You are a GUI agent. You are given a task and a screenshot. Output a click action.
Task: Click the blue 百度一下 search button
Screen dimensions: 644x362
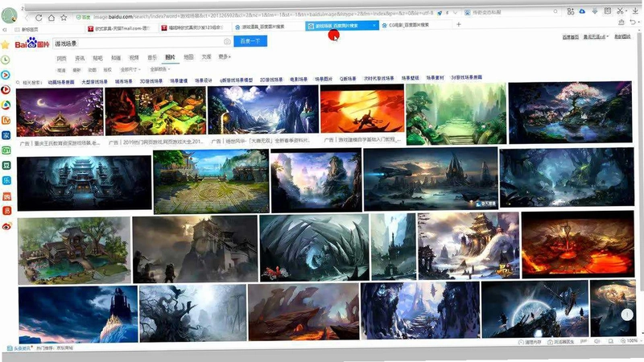250,41
